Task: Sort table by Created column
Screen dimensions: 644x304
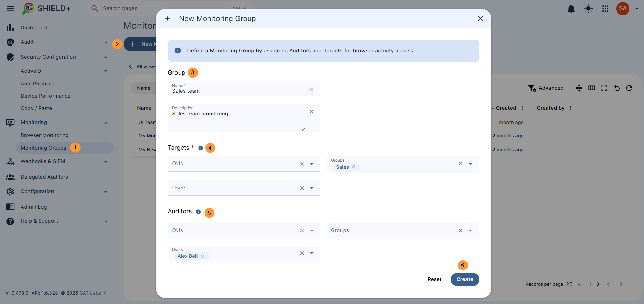Action: click(506, 108)
